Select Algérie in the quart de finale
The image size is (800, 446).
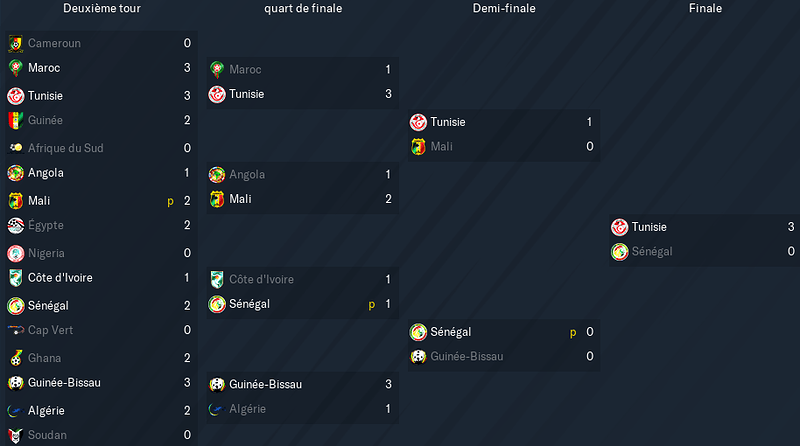(x=247, y=409)
